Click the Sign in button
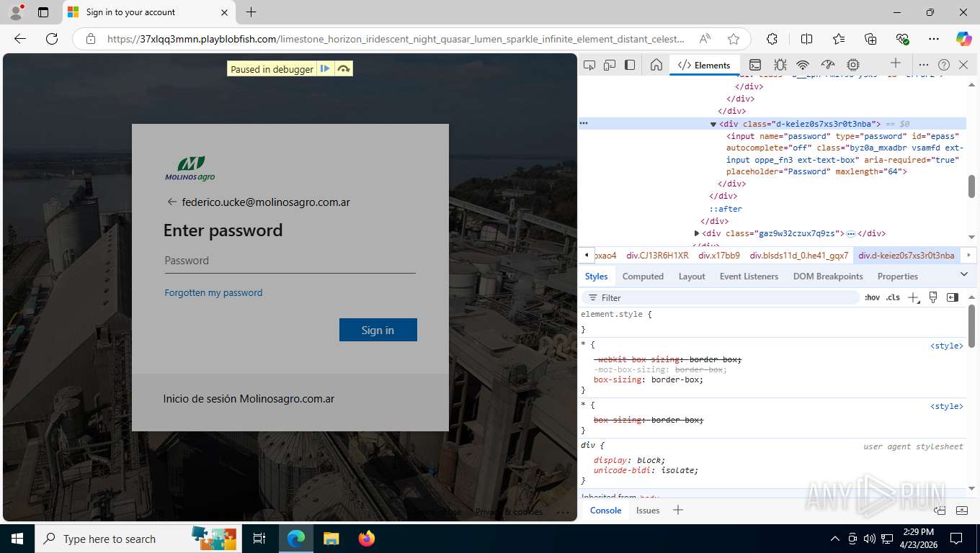Screen dimensions: 980x553 coord(378,330)
